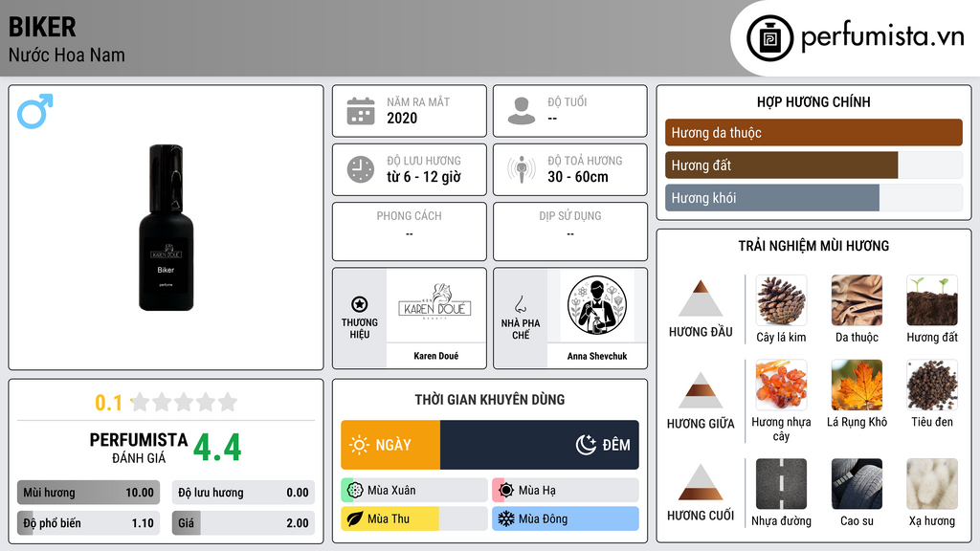The height and width of the screenshot is (551, 980).
Task: Click the star brand icon above Thương Hiệu
Action: 360,304
